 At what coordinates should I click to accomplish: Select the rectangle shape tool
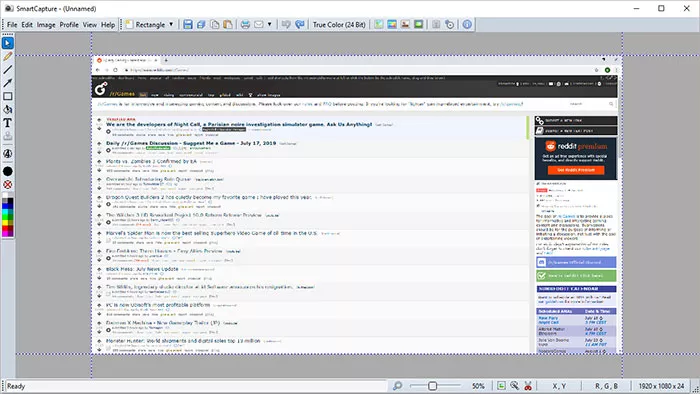[8, 96]
